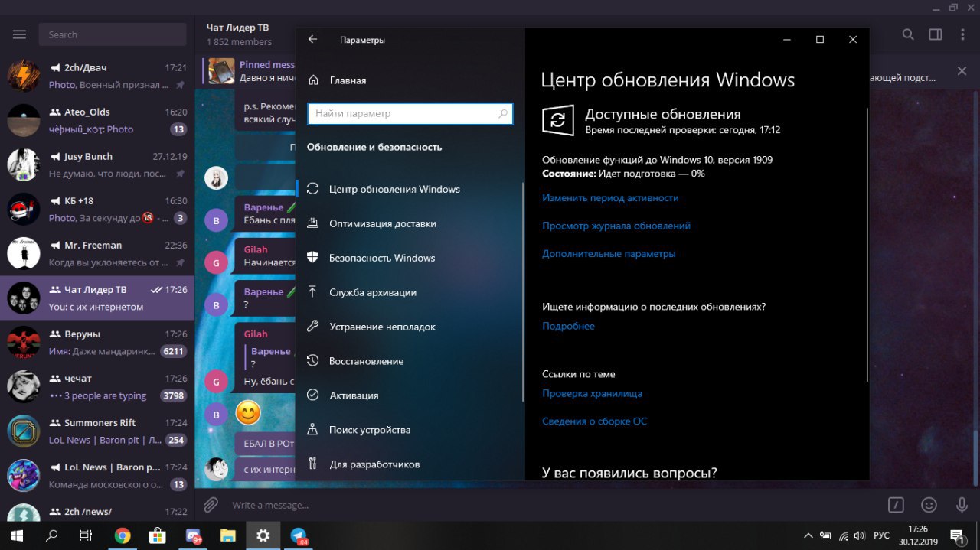Click the Windows Update refresh arrows icon
Screen dimensions: 980x550
tap(558, 121)
